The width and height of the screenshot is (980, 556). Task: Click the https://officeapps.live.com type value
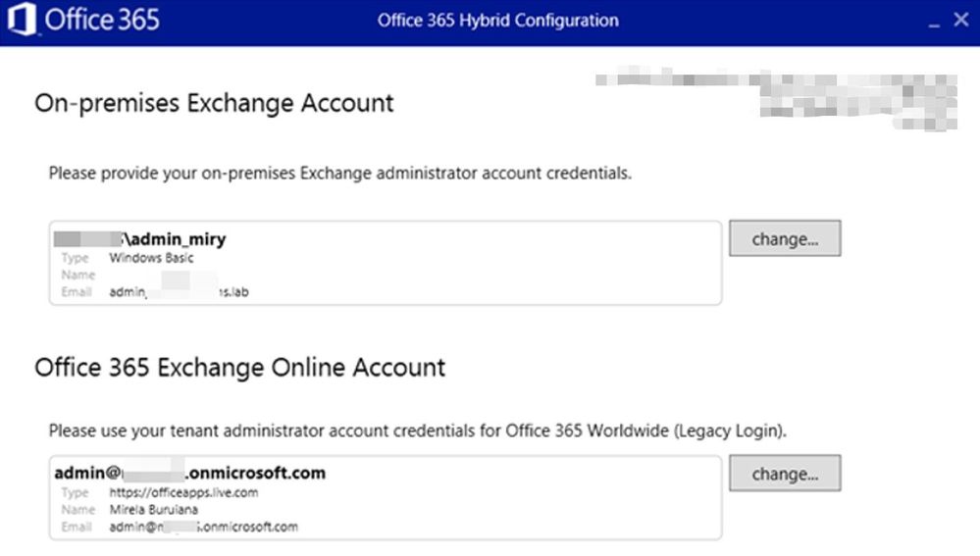point(183,492)
